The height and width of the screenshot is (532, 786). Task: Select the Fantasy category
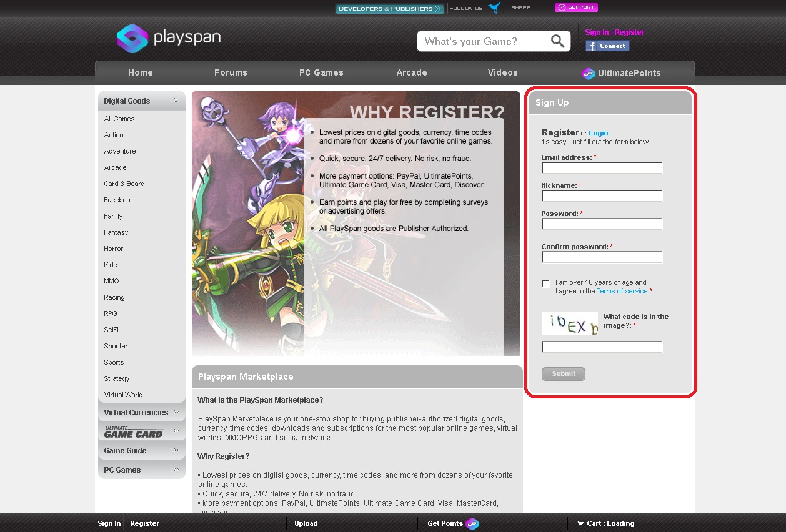tap(116, 232)
